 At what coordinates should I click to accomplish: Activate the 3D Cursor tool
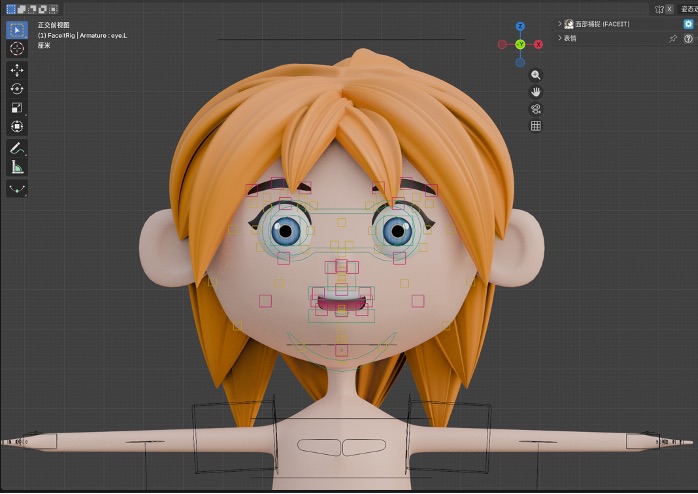click(x=17, y=49)
